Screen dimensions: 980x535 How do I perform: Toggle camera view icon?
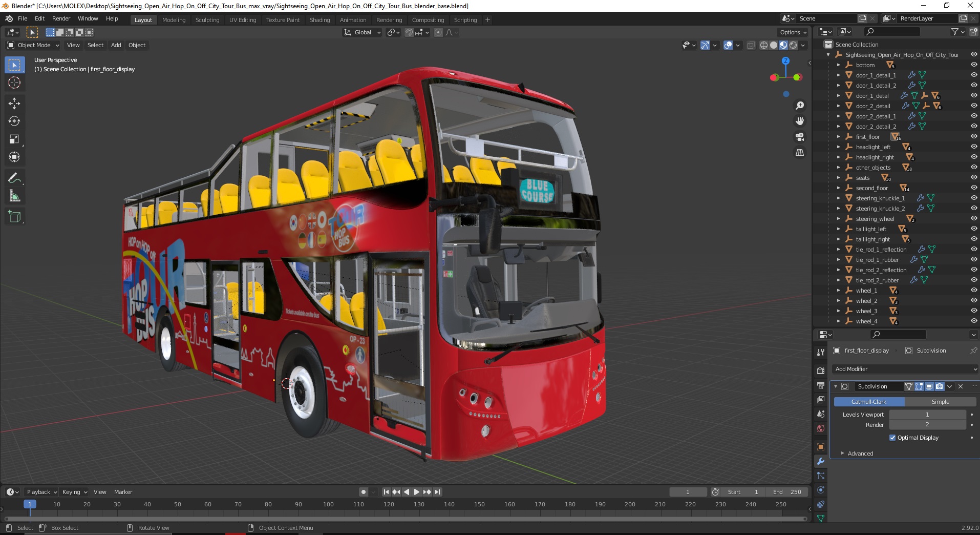coord(799,137)
